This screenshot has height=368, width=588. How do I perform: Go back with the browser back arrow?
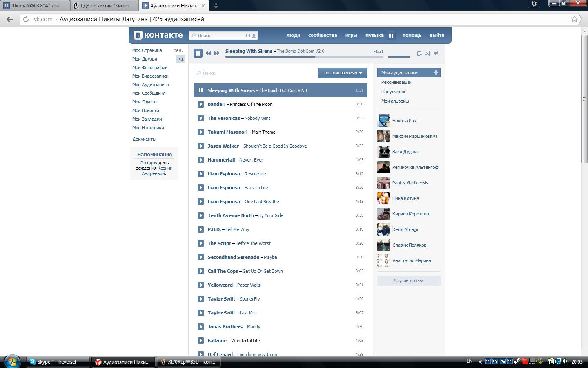click(x=10, y=19)
